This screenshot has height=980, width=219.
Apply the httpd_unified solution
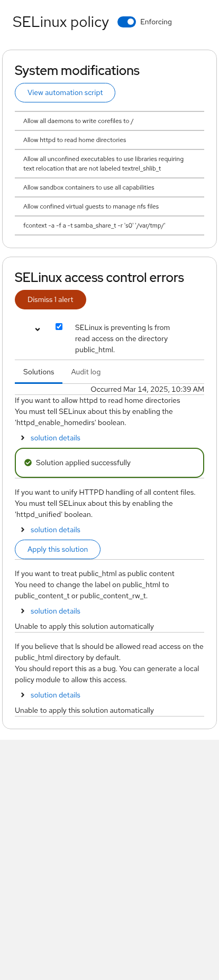(x=58, y=549)
